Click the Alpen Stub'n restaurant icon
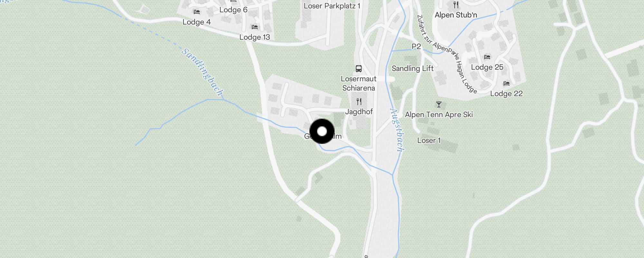 point(456,5)
